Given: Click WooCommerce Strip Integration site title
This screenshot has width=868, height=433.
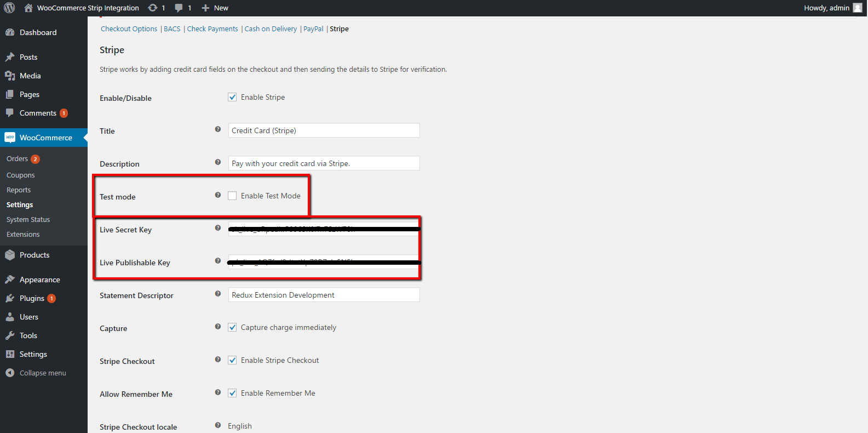Looking at the screenshot, I should tap(88, 8).
